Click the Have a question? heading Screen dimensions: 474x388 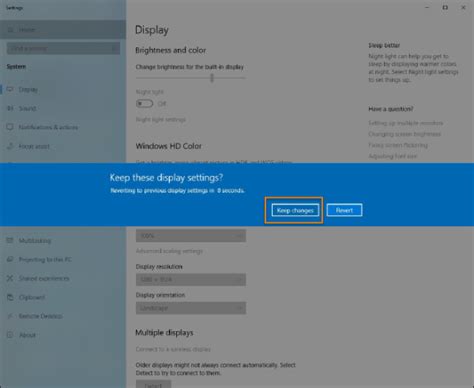point(391,109)
